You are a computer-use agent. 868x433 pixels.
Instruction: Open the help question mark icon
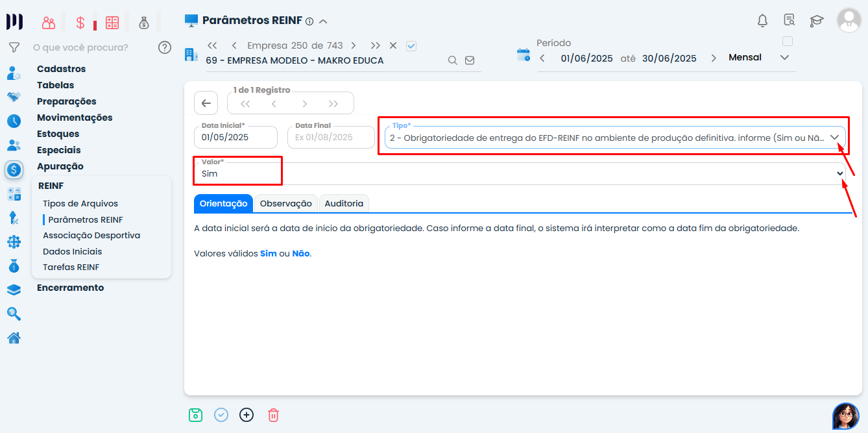pos(165,47)
